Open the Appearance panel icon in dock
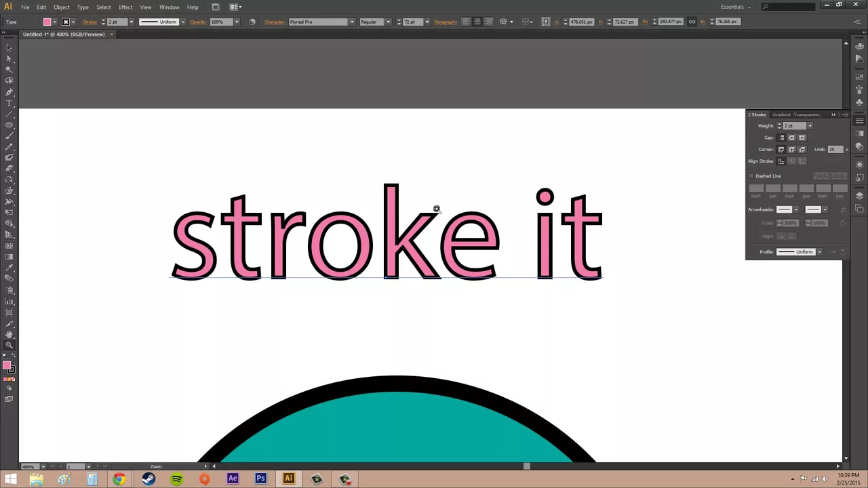The image size is (868, 488). coord(859,165)
